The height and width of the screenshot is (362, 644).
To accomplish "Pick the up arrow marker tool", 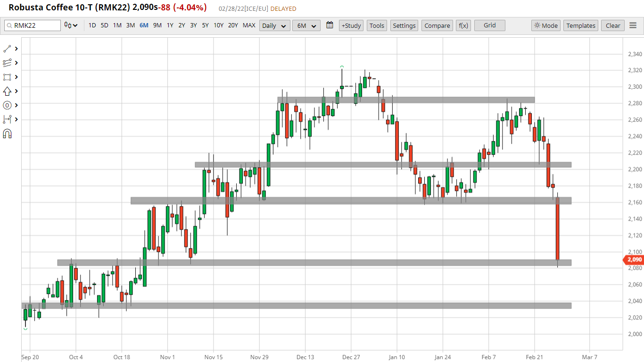I will coord(7,91).
